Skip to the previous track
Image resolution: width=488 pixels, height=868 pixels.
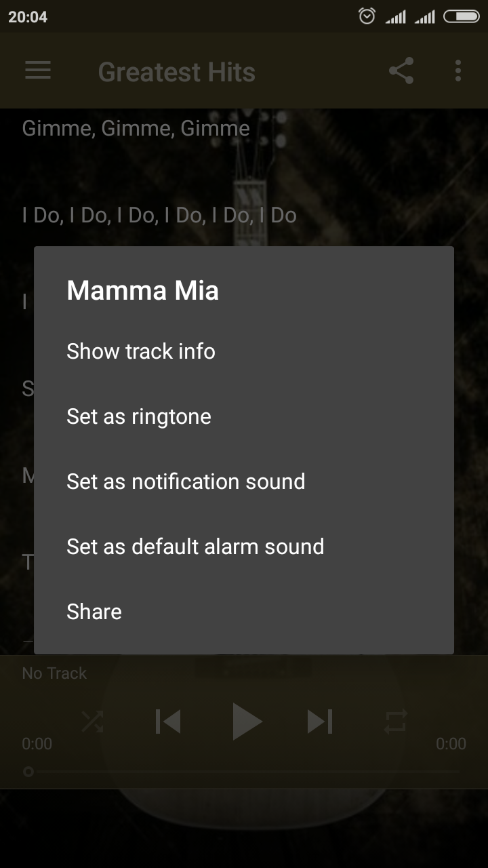coord(168,722)
